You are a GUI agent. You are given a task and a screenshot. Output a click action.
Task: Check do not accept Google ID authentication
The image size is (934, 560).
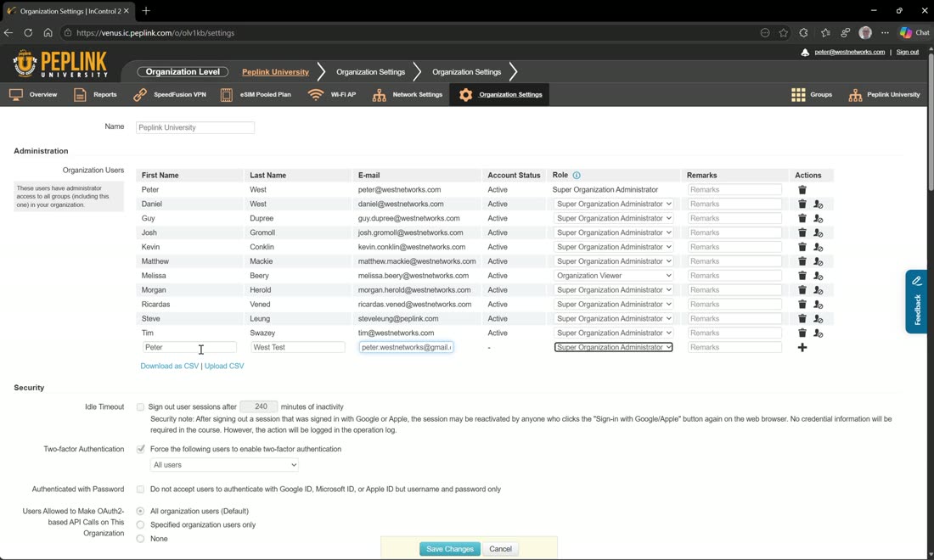140,490
